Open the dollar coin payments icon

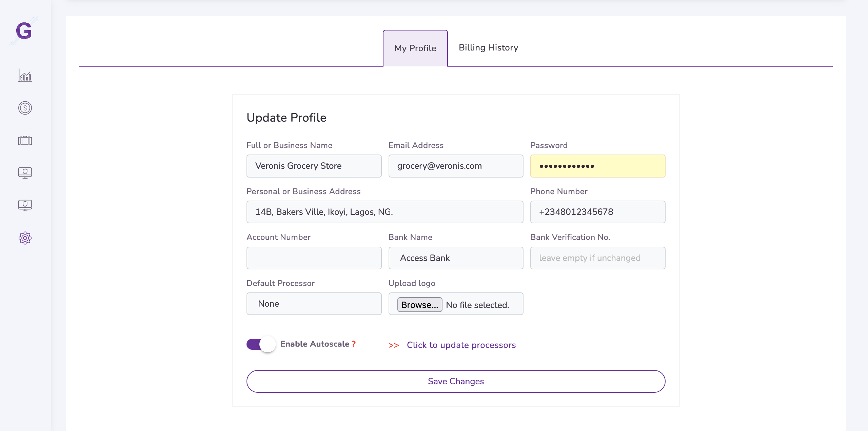tap(25, 108)
